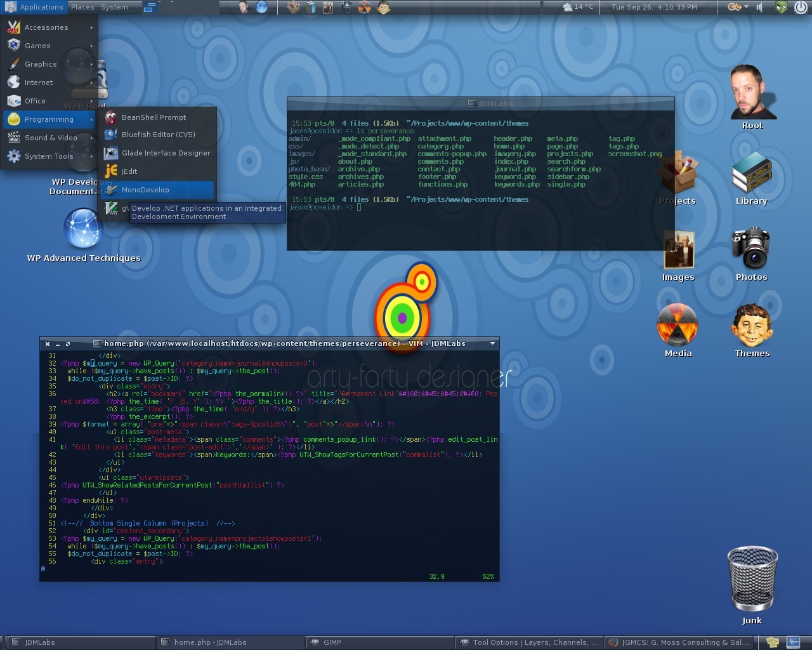812x650 pixels.
Task: Click screenshot.png in terminal listing
Action: (x=635, y=154)
